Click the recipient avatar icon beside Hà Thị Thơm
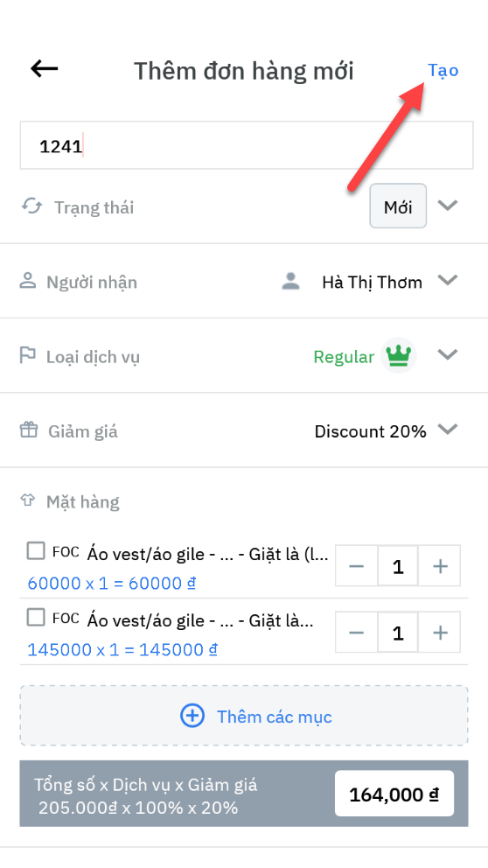 (290, 281)
